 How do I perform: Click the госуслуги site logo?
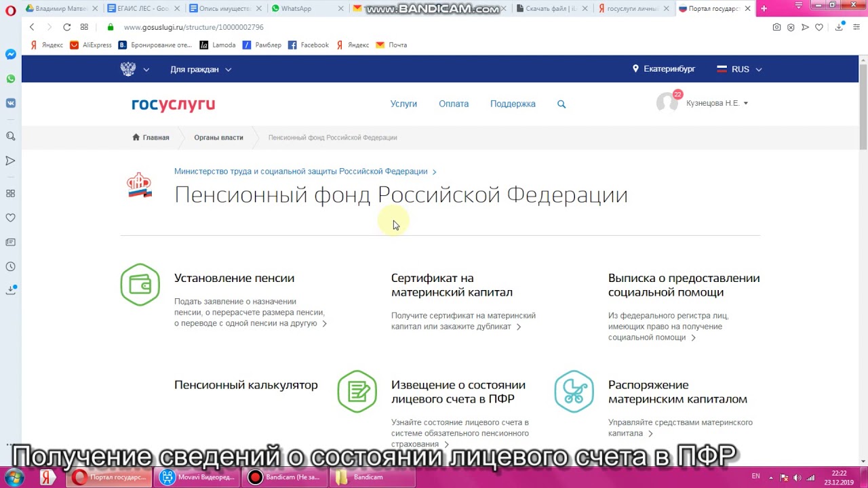click(174, 104)
